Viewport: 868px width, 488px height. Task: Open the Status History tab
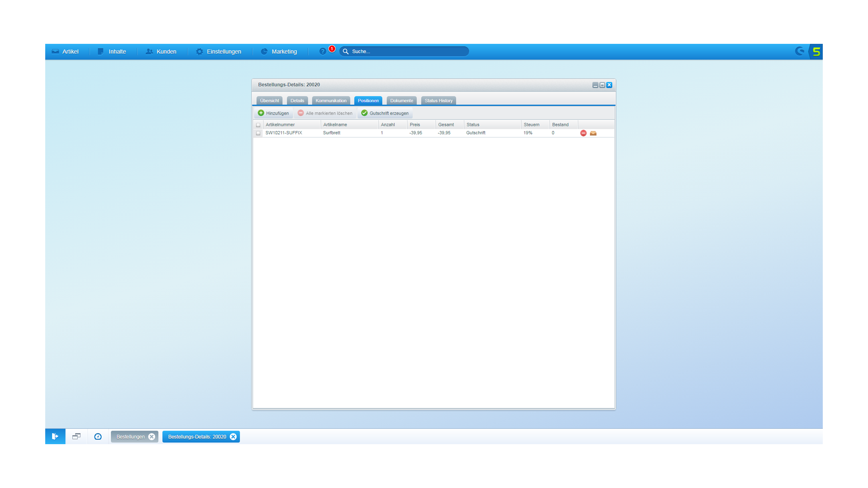439,101
